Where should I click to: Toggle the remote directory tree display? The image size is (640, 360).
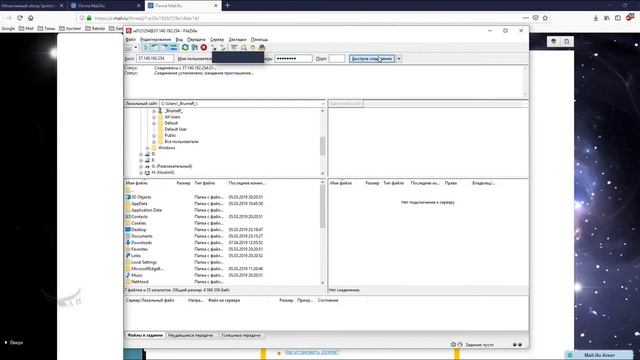pos(164,48)
